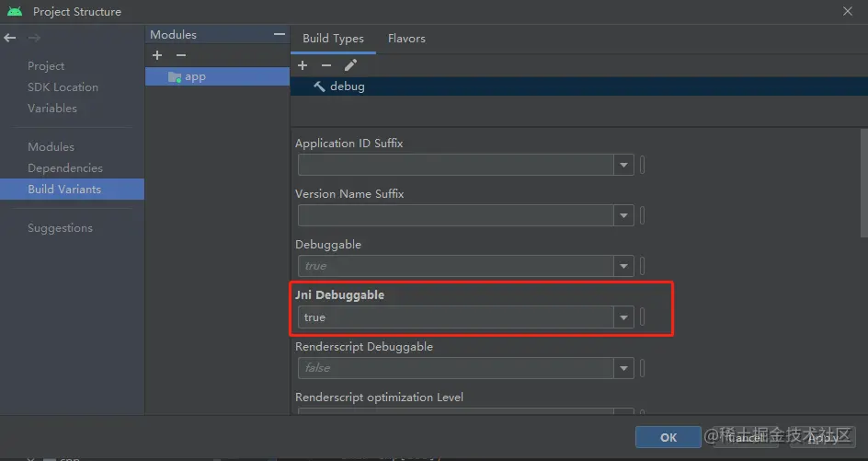Collapse the Modules panel
Image resolution: width=868 pixels, height=461 pixels.
click(280, 34)
